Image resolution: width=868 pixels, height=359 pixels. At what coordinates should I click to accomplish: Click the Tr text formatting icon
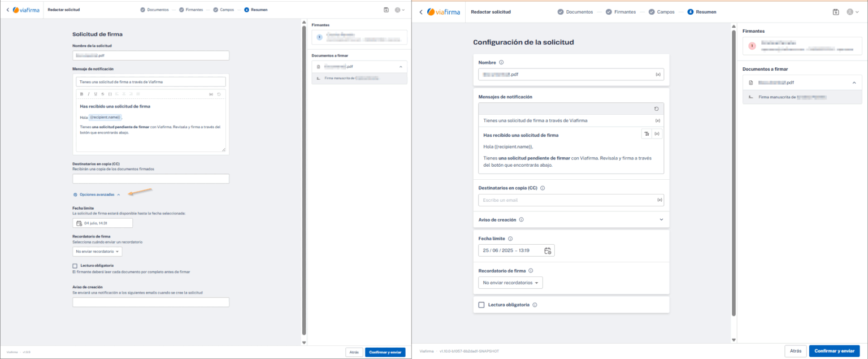point(647,133)
